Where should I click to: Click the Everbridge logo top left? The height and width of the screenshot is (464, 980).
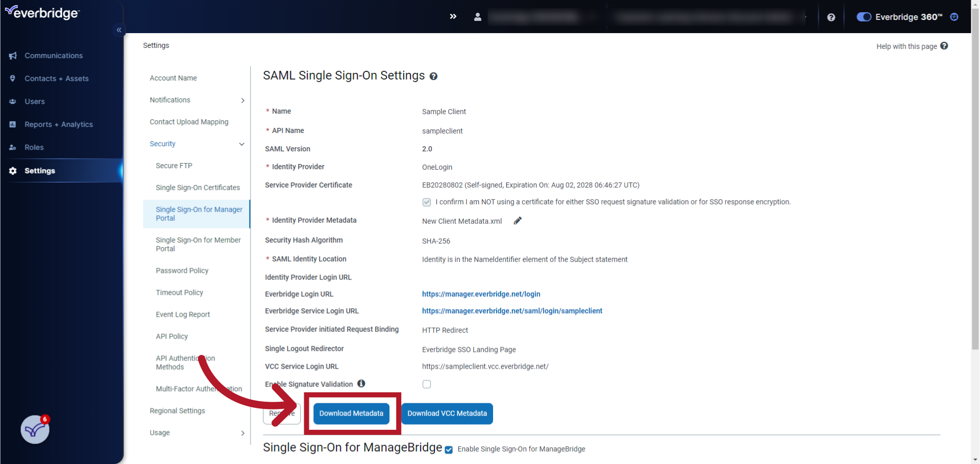click(42, 12)
